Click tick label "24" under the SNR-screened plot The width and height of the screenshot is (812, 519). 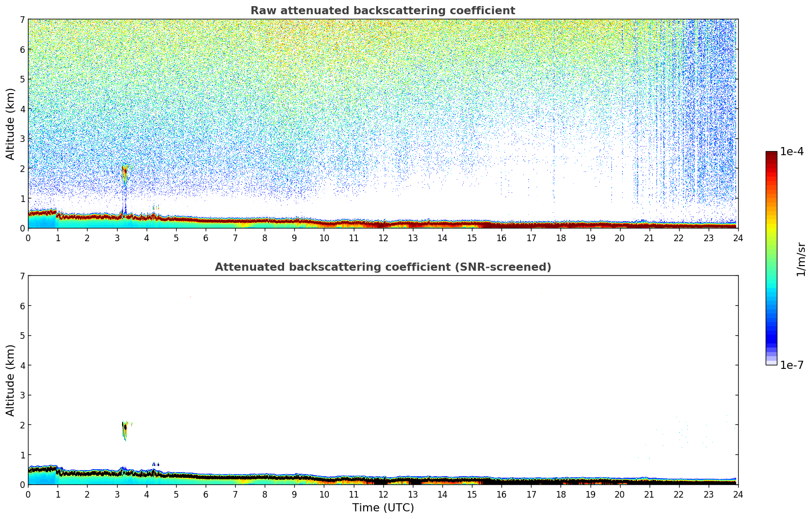coord(738,494)
